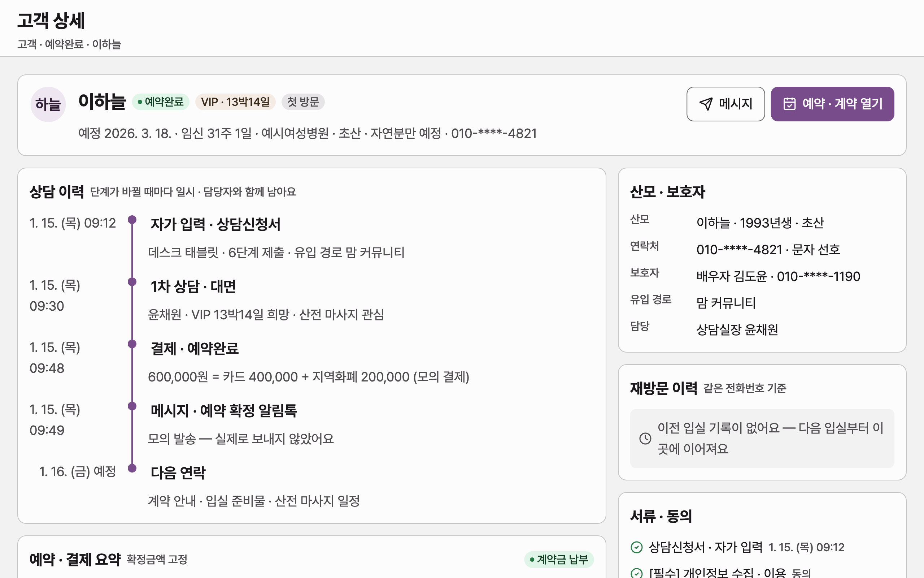This screenshot has width=924, height=578.
Task: Click the VIP · 13박14일 badge
Action: click(x=235, y=102)
